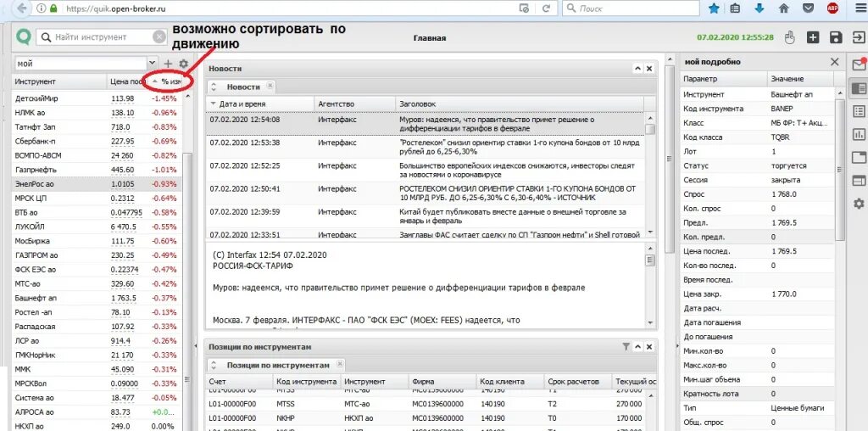Select the 'ДетскийМир' watchlist row

coord(97,98)
